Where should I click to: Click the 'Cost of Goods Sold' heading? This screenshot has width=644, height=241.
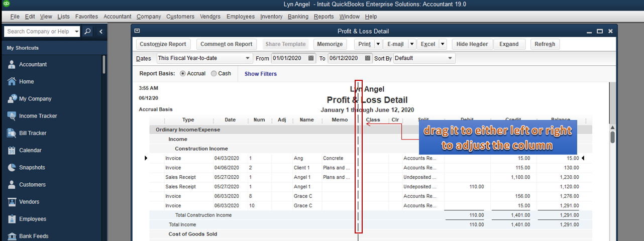pyautogui.click(x=192, y=234)
